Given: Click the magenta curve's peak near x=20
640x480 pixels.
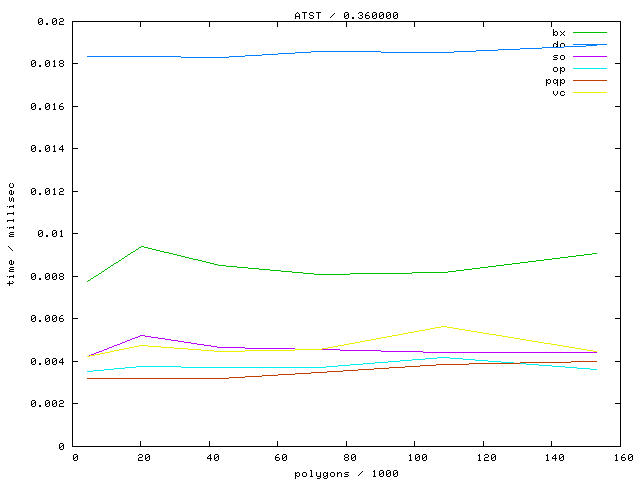Looking at the screenshot, I should (x=142, y=335).
